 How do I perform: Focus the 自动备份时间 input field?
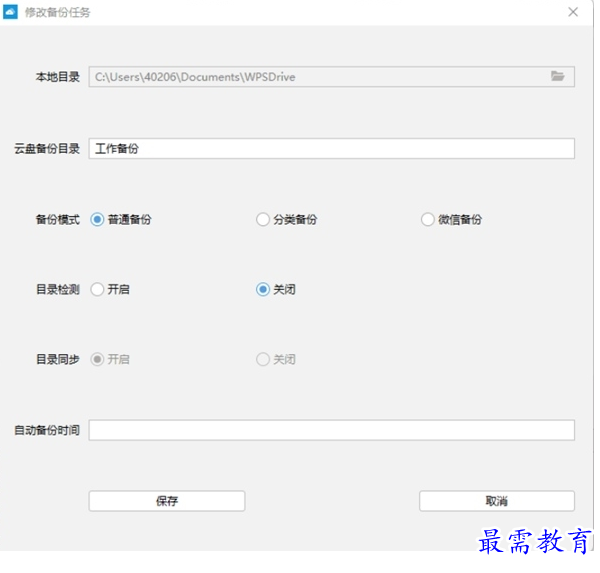[331, 430]
